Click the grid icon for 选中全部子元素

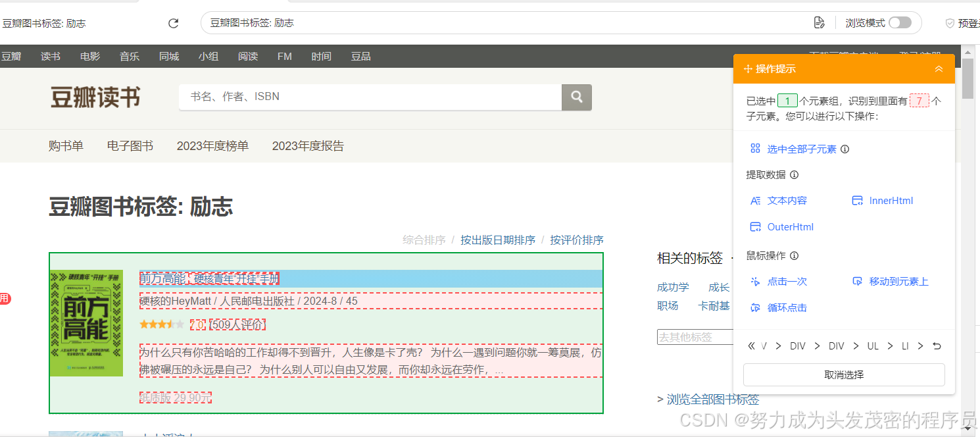click(x=755, y=149)
